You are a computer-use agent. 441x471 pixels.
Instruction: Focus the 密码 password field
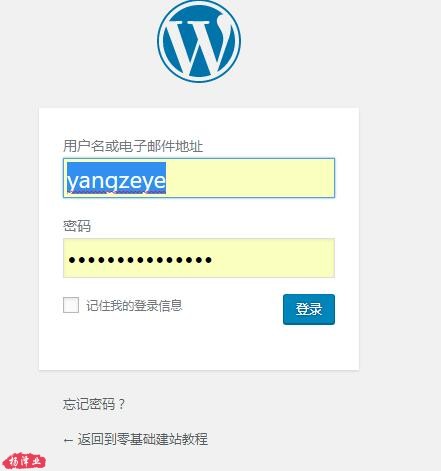pos(199,258)
